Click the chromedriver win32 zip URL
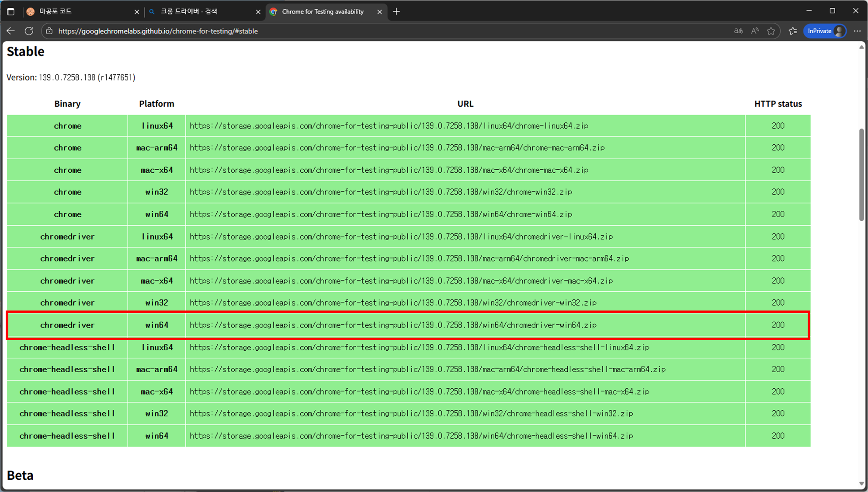The width and height of the screenshot is (868, 492). tap(393, 303)
